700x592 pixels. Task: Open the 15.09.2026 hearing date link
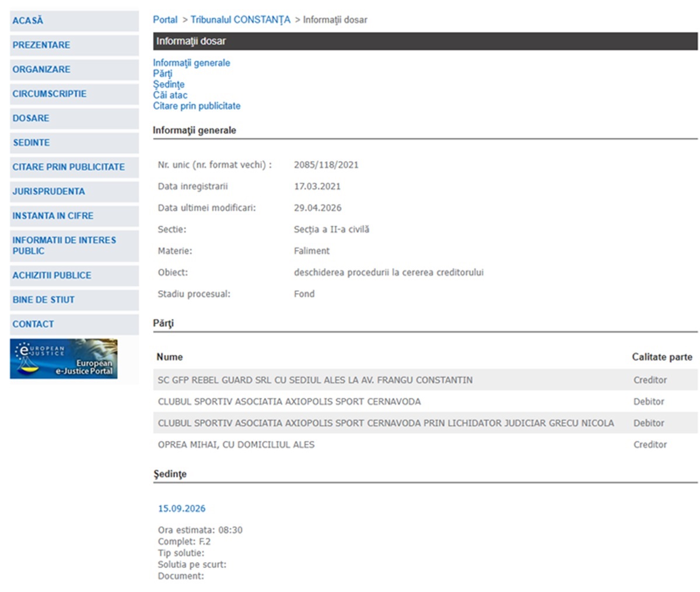pos(182,509)
